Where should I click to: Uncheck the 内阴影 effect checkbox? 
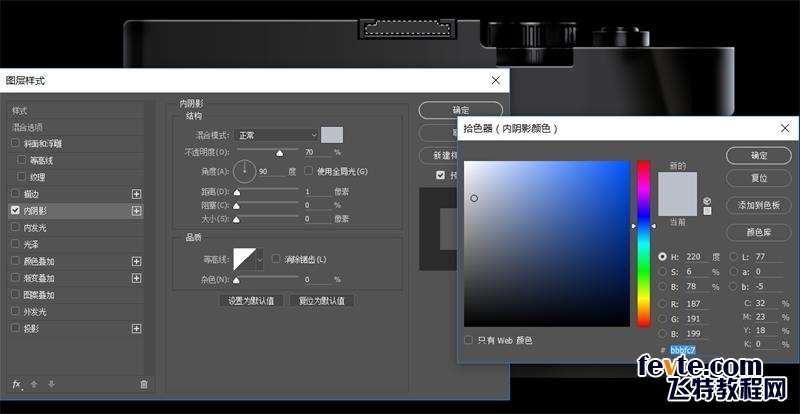click(15, 210)
